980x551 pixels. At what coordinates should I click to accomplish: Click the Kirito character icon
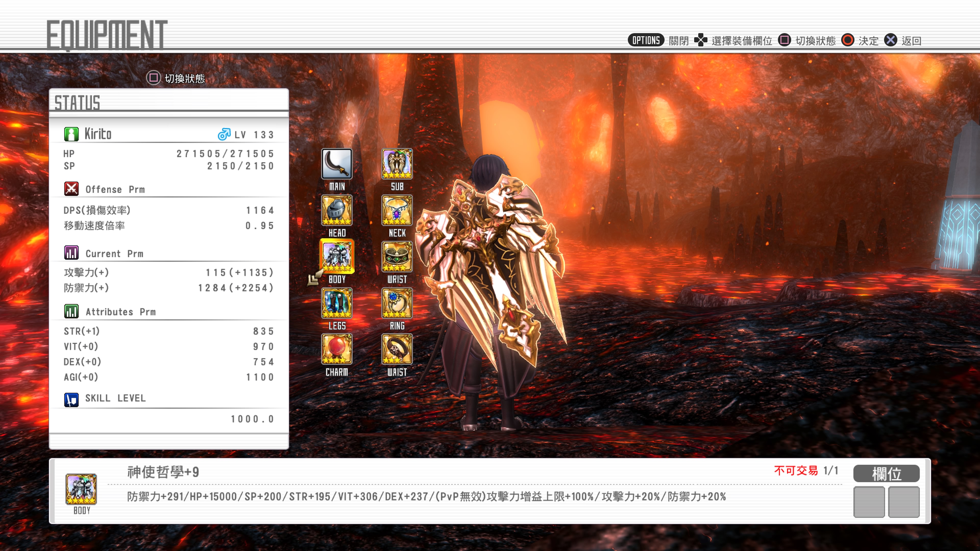[x=71, y=134]
